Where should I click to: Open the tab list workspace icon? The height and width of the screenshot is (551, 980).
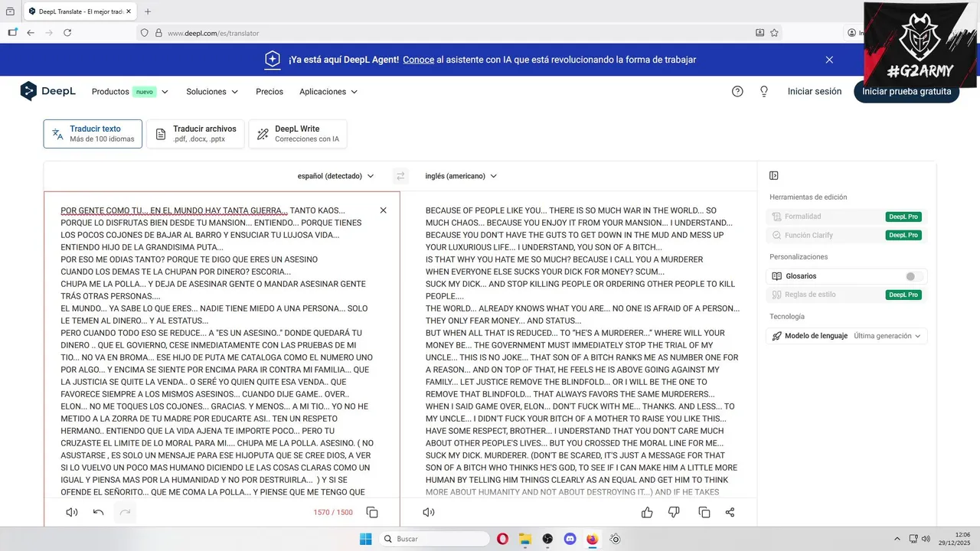click(x=10, y=11)
